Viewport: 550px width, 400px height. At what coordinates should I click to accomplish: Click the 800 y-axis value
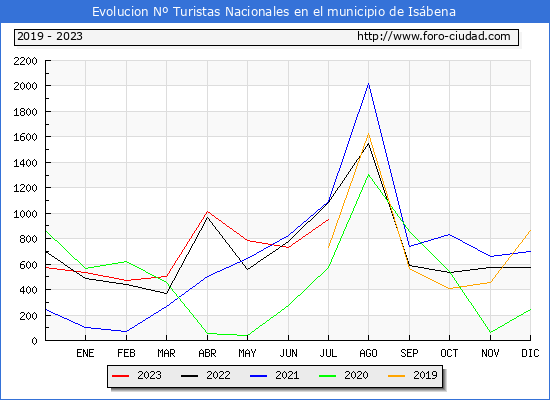(x=28, y=239)
